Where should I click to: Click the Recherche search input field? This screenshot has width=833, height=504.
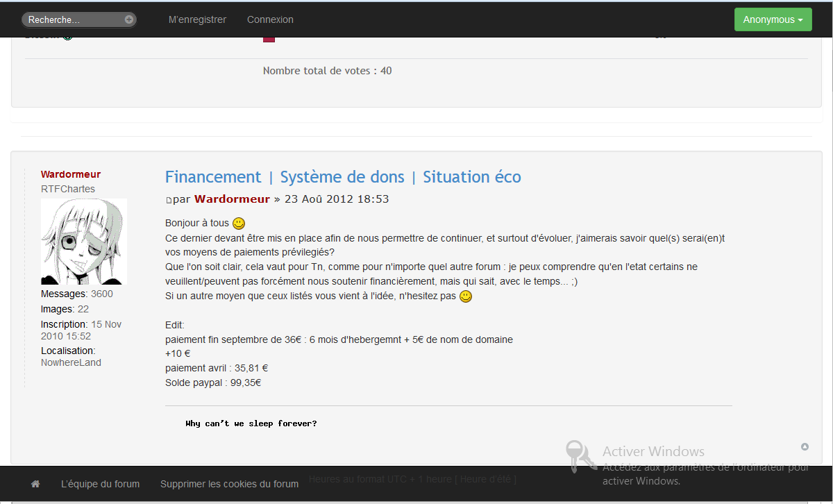click(73, 20)
